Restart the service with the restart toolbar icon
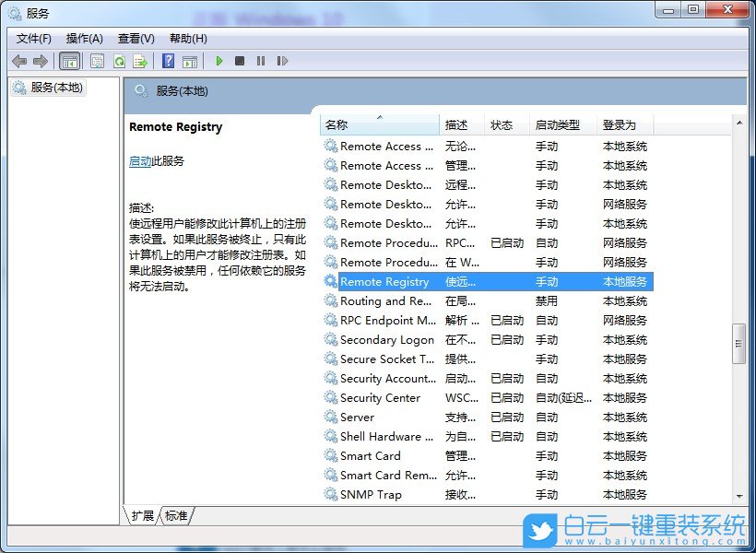Image resolution: width=756 pixels, height=553 pixels. (x=283, y=61)
